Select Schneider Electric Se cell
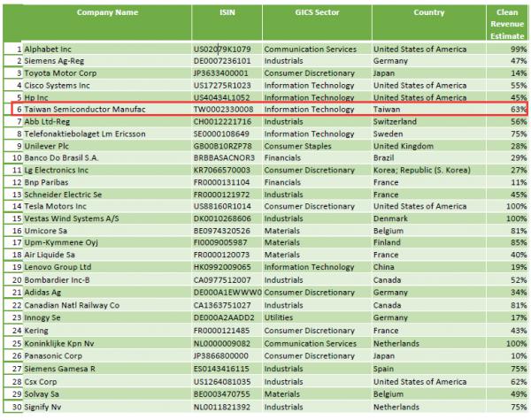This screenshot has width=531, height=420. tap(107, 195)
